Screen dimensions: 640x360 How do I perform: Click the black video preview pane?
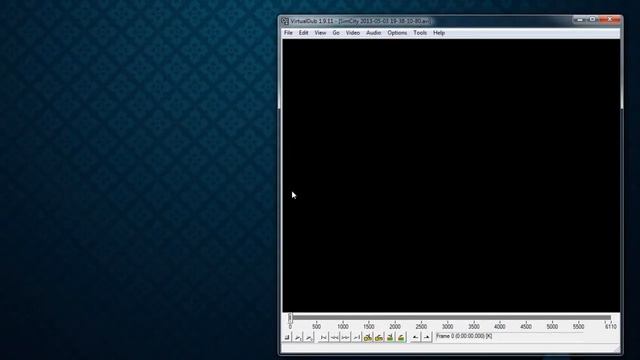click(451, 176)
